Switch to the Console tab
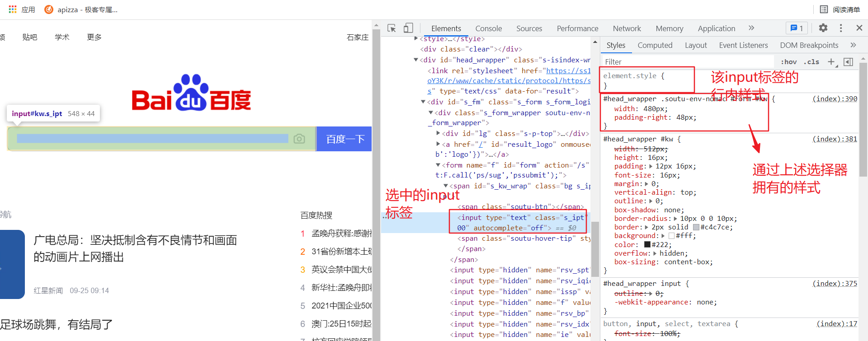The height and width of the screenshot is (341, 868). pyautogui.click(x=488, y=28)
